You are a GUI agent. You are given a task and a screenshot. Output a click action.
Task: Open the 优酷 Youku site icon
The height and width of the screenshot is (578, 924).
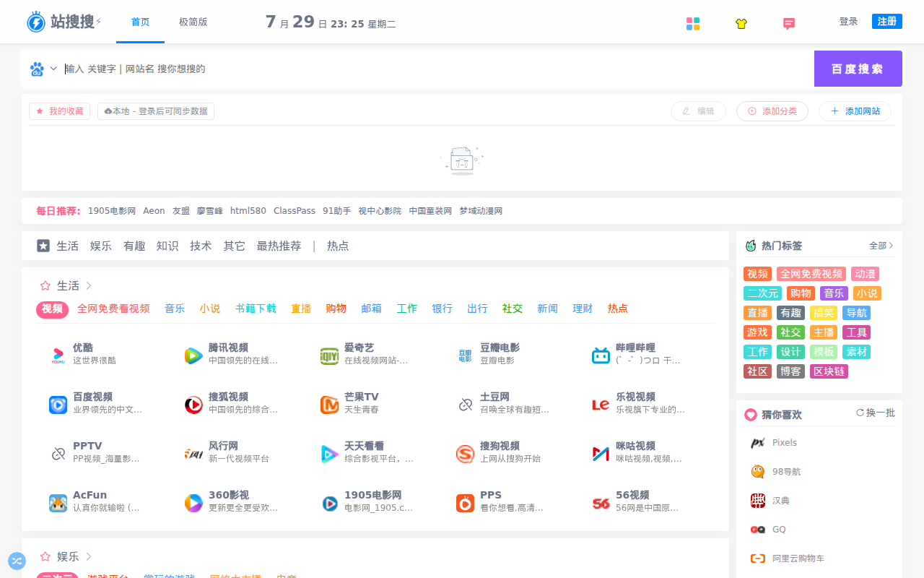58,355
